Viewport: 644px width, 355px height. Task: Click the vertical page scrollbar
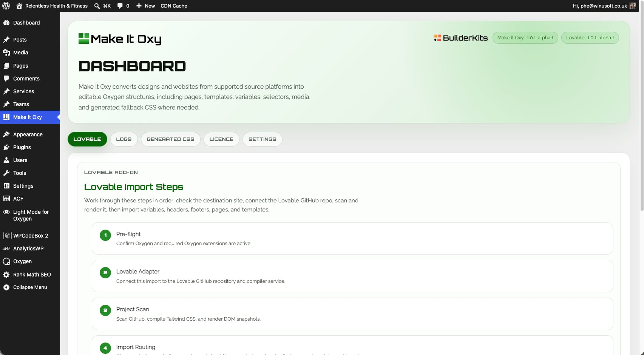pyautogui.click(x=642, y=106)
